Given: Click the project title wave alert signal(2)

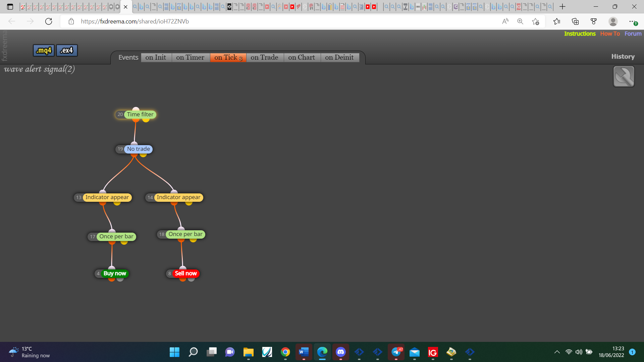Looking at the screenshot, I should coord(39,69).
